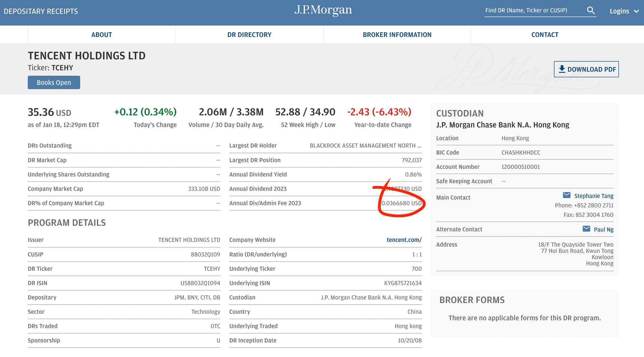Click the search magnifier icon
The width and height of the screenshot is (644, 357).
coord(591,11)
